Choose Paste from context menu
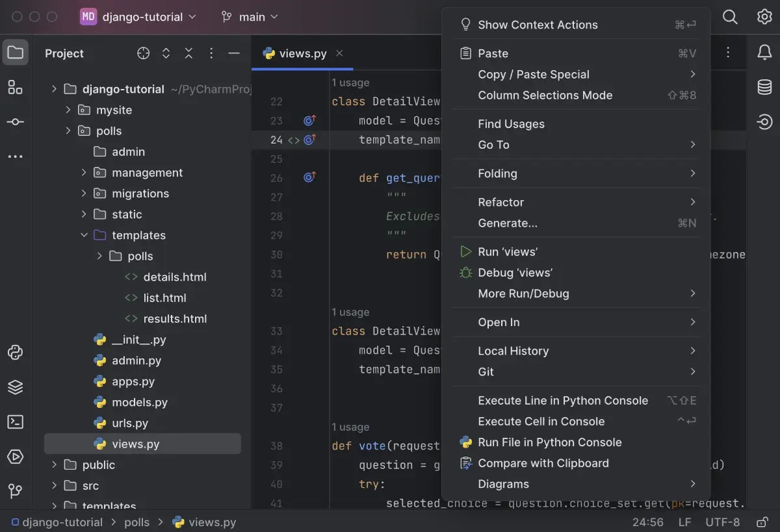 (576, 53)
